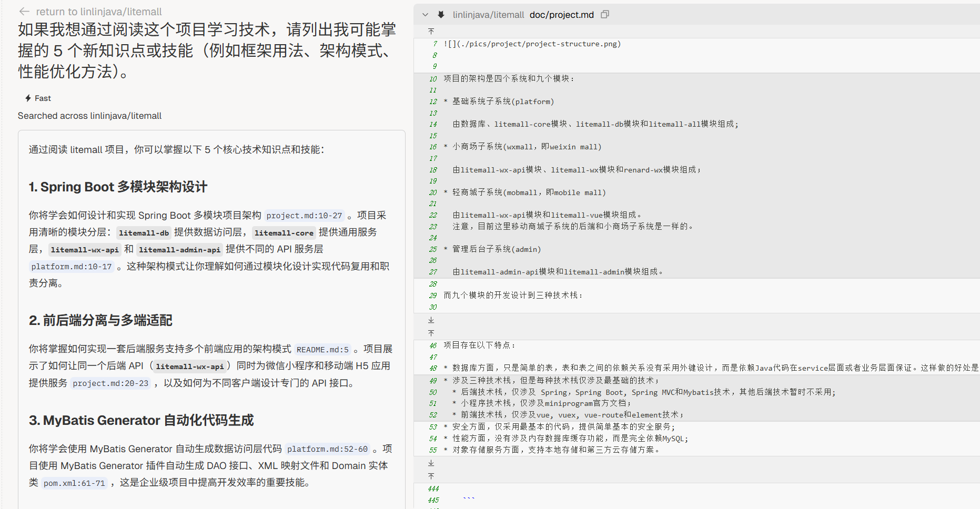Expand lines above line 7
Image resolution: width=980 pixels, height=509 pixels.
click(431, 32)
